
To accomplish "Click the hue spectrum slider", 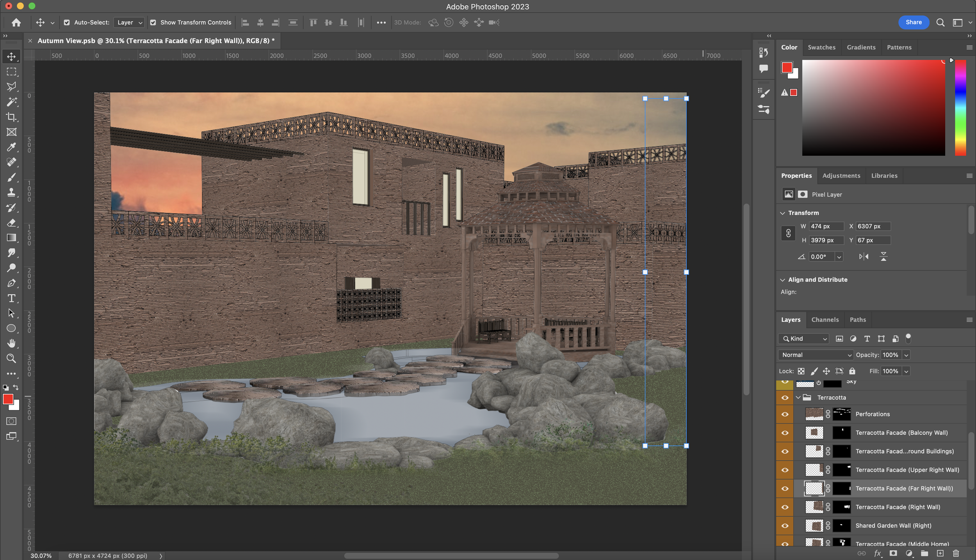I will (960, 108).
